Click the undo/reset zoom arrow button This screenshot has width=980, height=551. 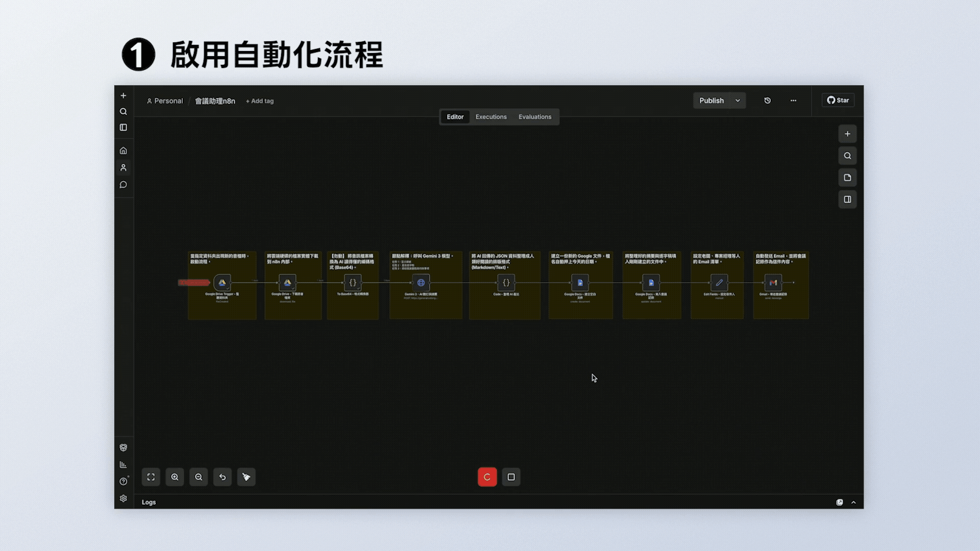(x=223, y=477)
